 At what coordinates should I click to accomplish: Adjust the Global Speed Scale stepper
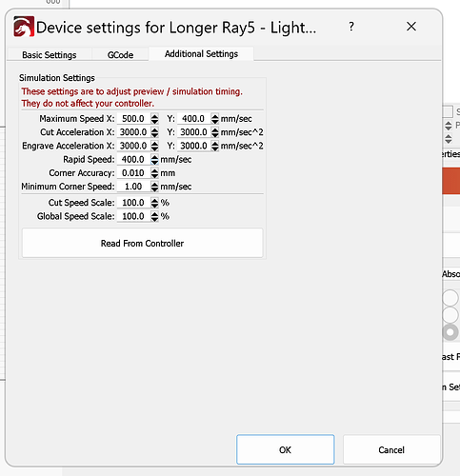154,216
